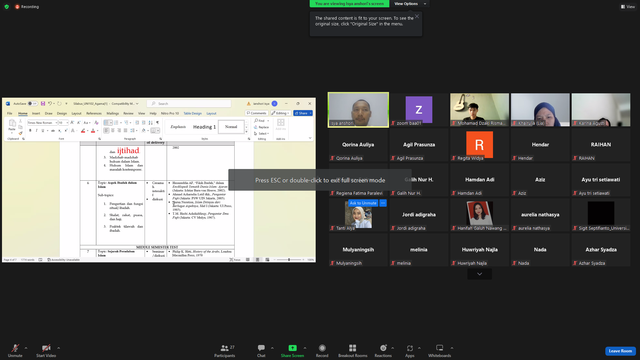Click the Center alignment icon in Word
The height and width of the screenshot is (360, 640).
pyautogui.click(x=113, y=131)
